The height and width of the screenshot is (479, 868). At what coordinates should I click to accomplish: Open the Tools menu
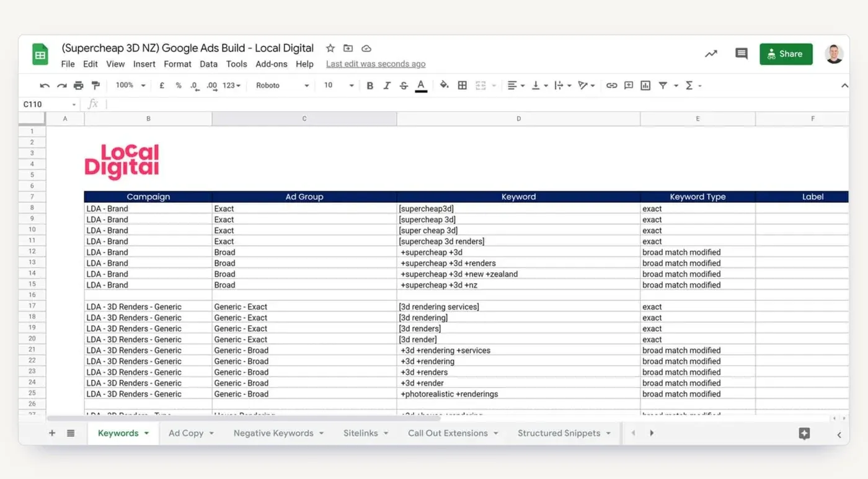[236, 64]
